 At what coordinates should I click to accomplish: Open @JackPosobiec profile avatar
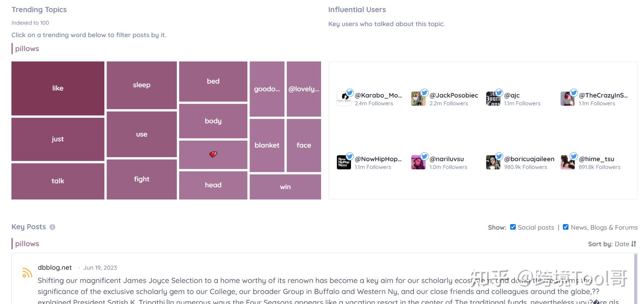pos(418,99)
